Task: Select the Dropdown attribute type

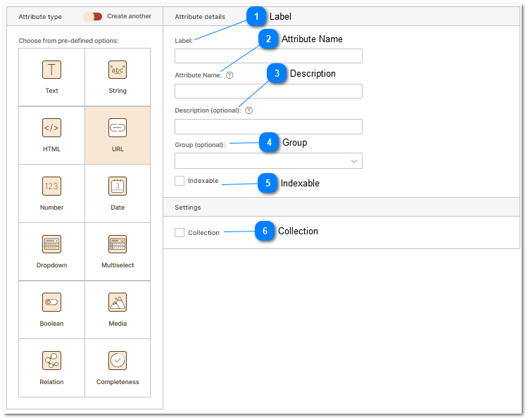Action: pyautogui.click(x=51, y=245)
